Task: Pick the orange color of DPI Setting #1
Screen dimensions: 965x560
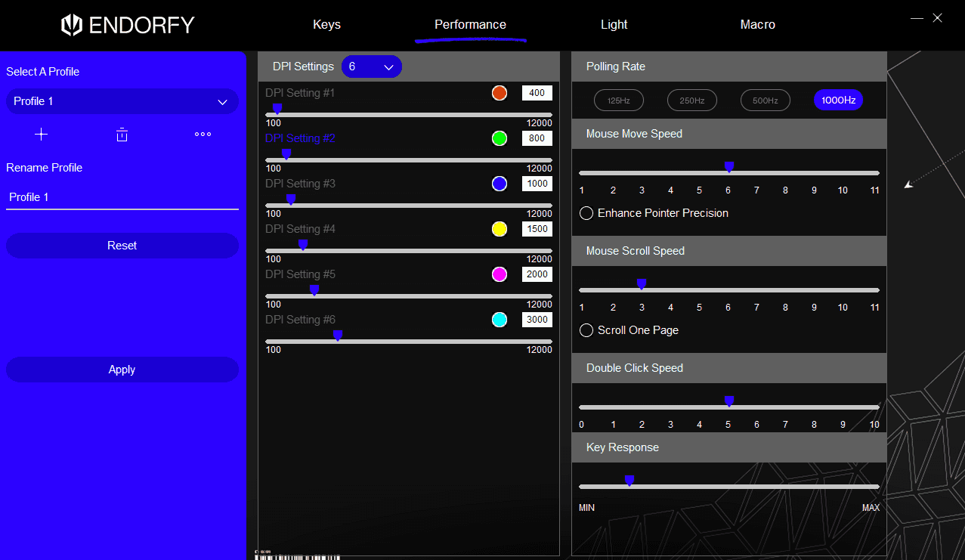Action: click(x=500, y=93)
